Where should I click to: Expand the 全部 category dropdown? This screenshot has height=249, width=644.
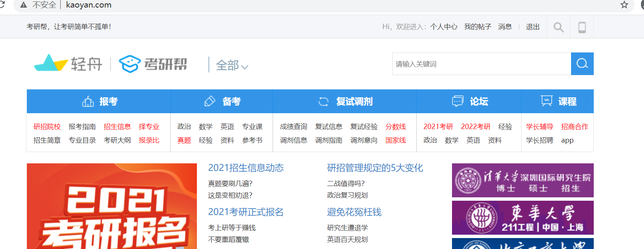232,65
